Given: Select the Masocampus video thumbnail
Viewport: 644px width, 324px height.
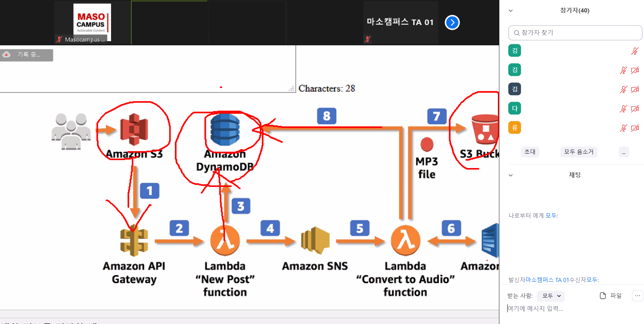Looking at the screenshot, I should (92, 22).
